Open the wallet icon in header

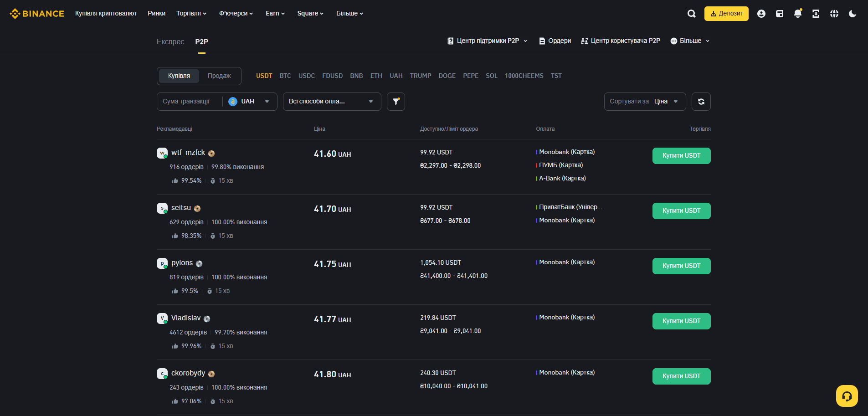point(780,14)
